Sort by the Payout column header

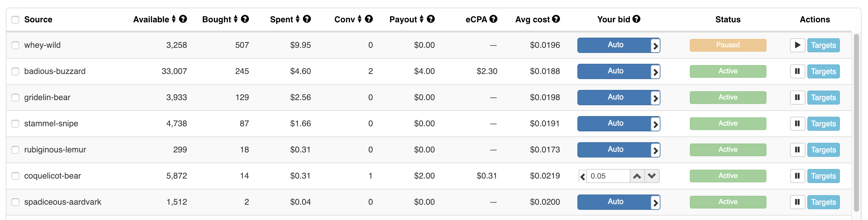click(421, 19)
